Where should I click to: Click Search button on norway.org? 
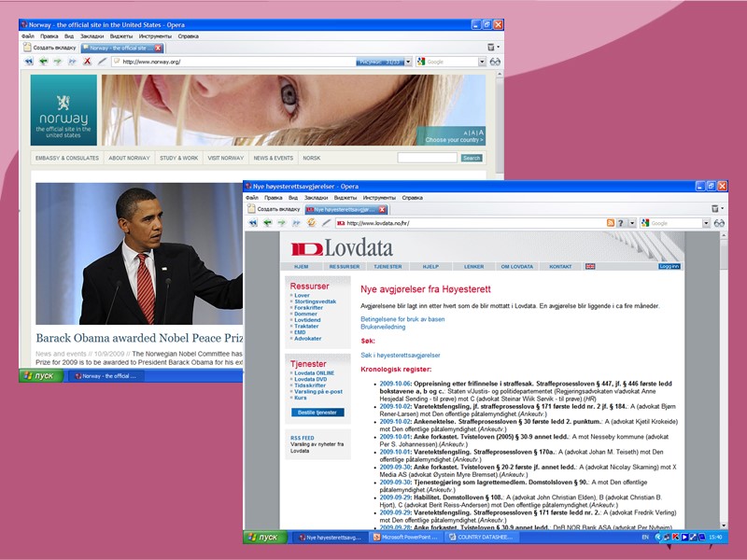coord(472,158)
